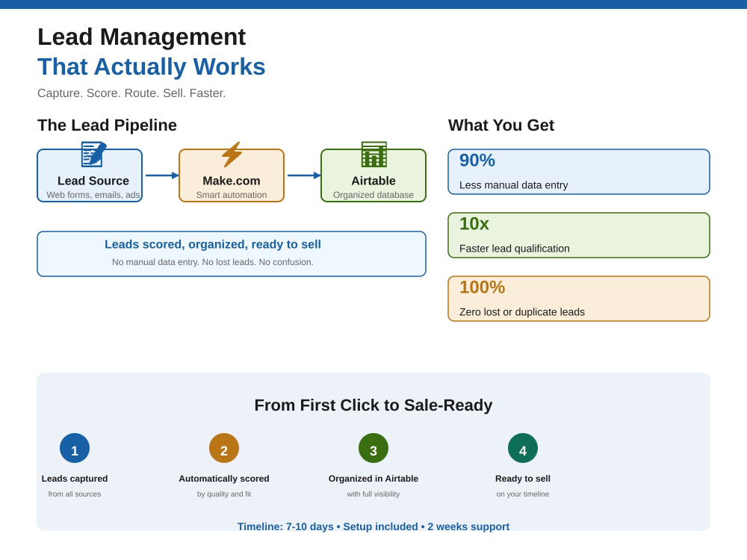The height and width of the screenshot is (560, 747).
Task: Select step circle number 4
Action: [x=523, y=448]
